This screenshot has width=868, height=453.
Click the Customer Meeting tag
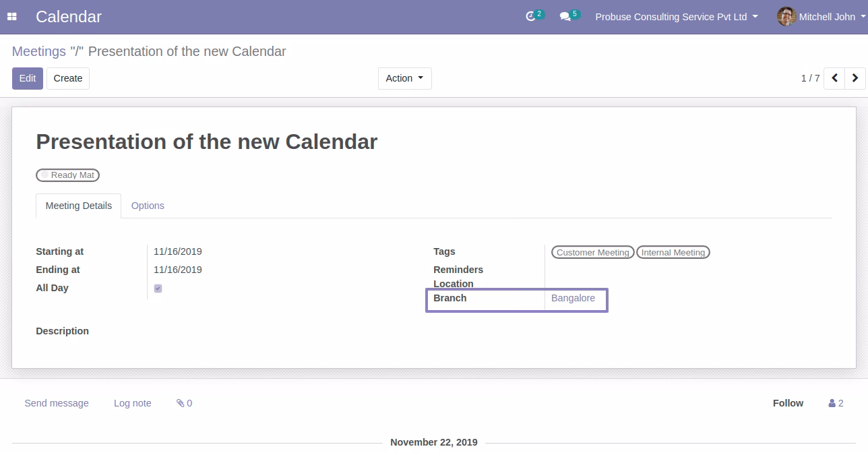click(x=593, y=252)
